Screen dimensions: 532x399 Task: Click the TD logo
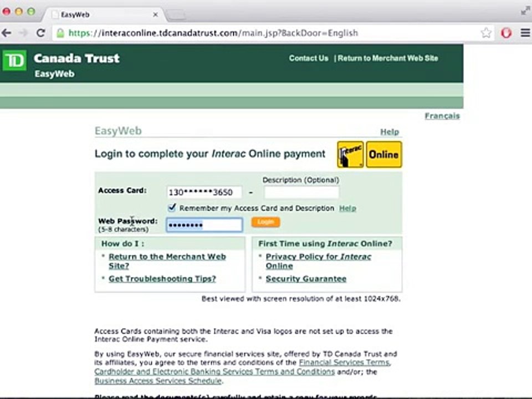coord(14,61)
